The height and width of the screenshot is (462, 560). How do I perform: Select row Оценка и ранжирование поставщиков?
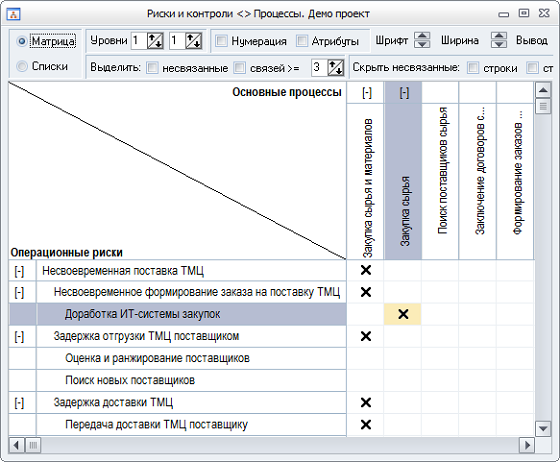(x=191, y=358)
